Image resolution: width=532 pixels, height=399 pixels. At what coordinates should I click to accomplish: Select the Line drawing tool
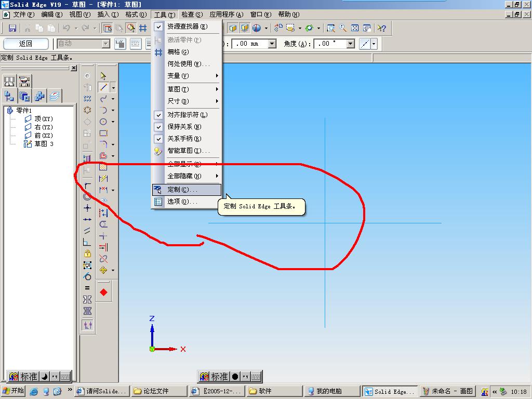(103, 87)
